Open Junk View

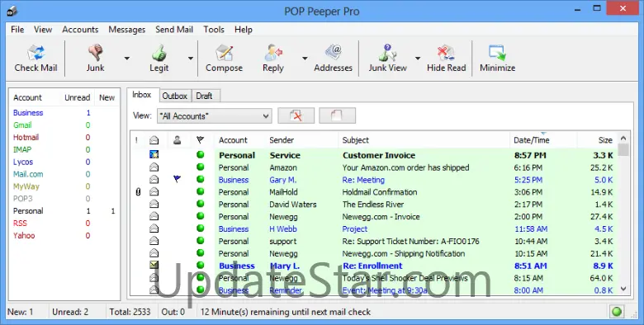(x=387, y=58)
